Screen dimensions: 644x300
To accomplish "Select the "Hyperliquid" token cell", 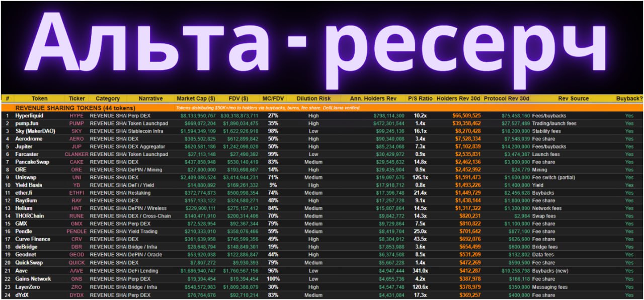I will (30, 116).
